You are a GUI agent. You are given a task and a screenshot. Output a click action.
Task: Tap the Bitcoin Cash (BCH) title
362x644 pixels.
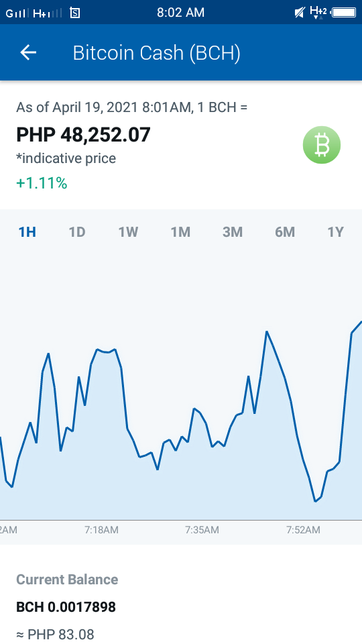(156, 53)
